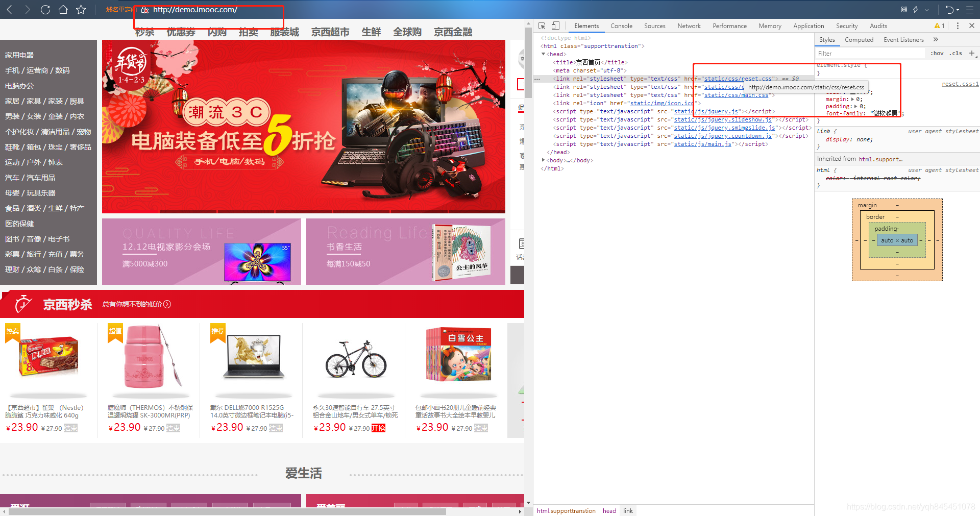This screenshot has height=516, width=980.
Task: Switch to the Console tab
Action: tap(621, 26)
